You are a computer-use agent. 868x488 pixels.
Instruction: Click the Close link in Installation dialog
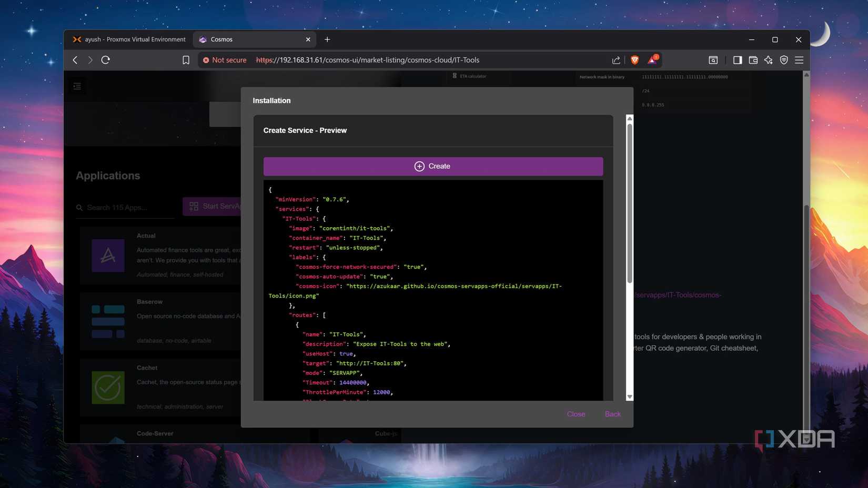click(x=576, y=414)
